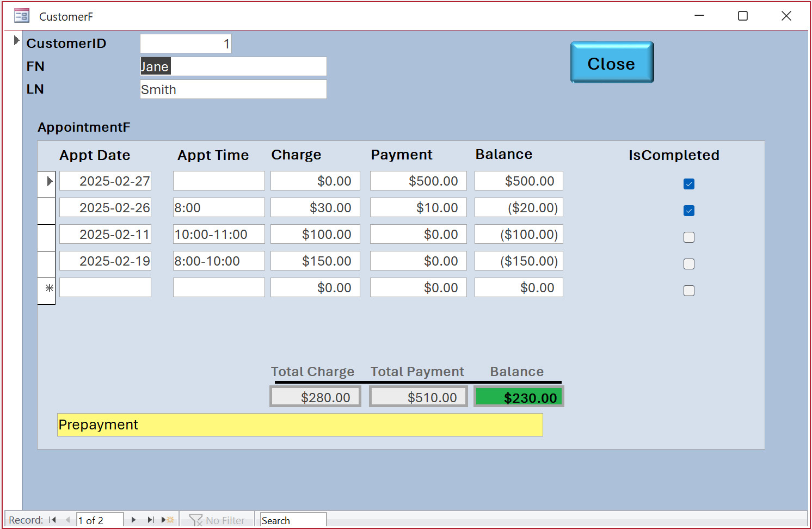Go to the next customer record

(x=133, y=520)
